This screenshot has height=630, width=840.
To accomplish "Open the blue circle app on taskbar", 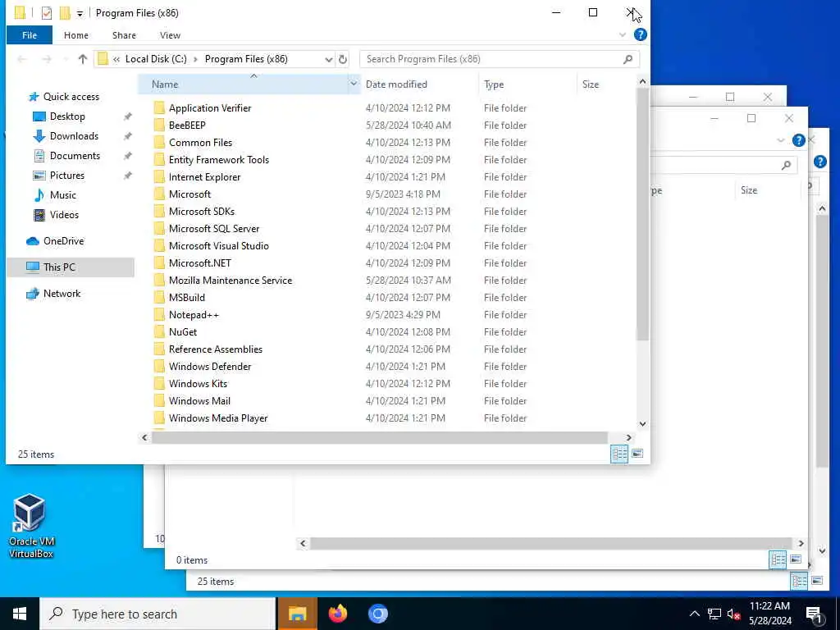I will [377, 614].
